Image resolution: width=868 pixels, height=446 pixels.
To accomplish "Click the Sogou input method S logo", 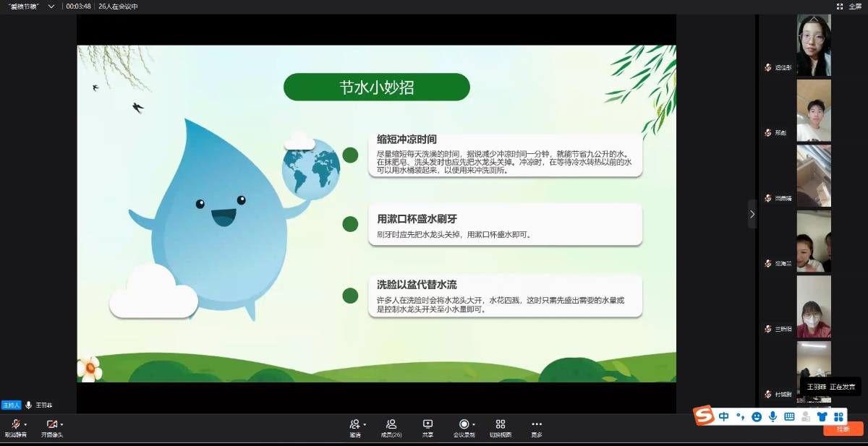I will click(703, 416).
